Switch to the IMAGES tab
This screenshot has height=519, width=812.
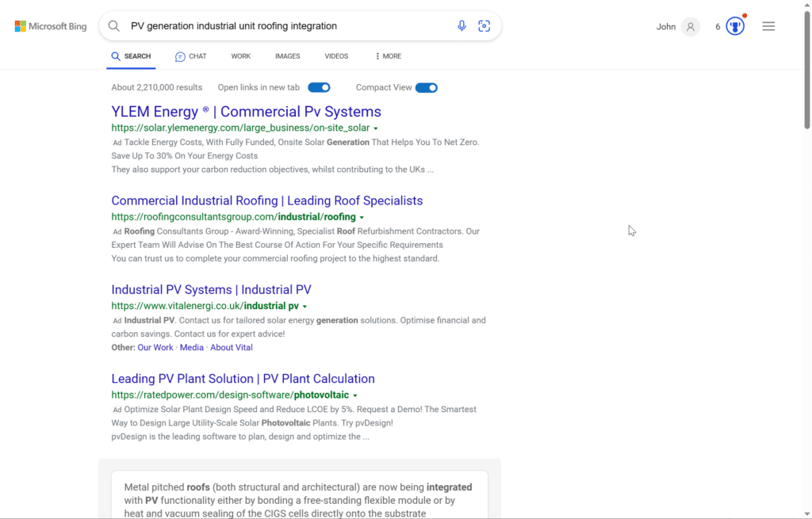[287, 56]
